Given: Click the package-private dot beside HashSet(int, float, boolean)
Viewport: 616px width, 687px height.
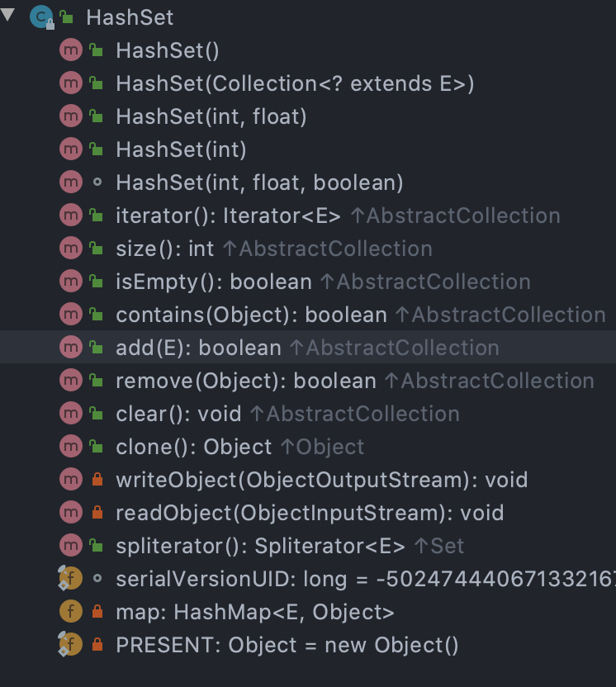Looking at the screenshot, I should [97, 182].
